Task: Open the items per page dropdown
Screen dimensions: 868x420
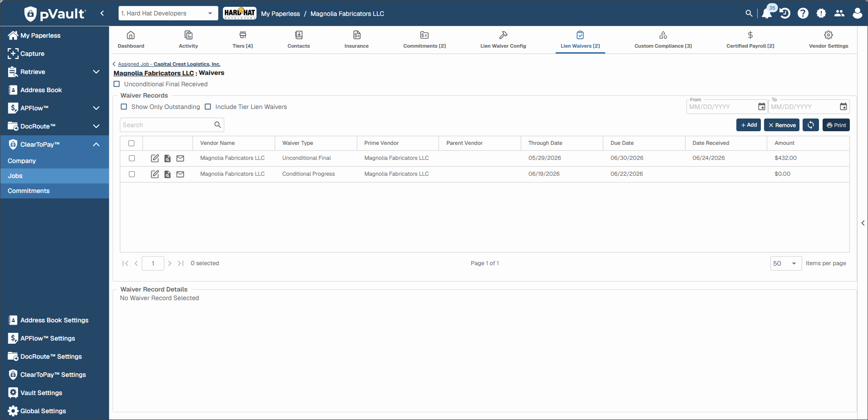Action: tap(786, 263)
